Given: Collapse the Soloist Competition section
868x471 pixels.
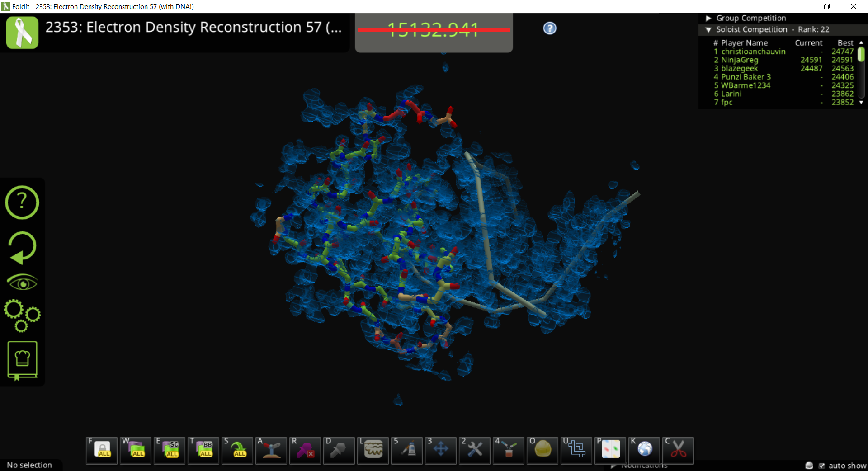Looking at the screenshot, I should click(x=708, y=29).
